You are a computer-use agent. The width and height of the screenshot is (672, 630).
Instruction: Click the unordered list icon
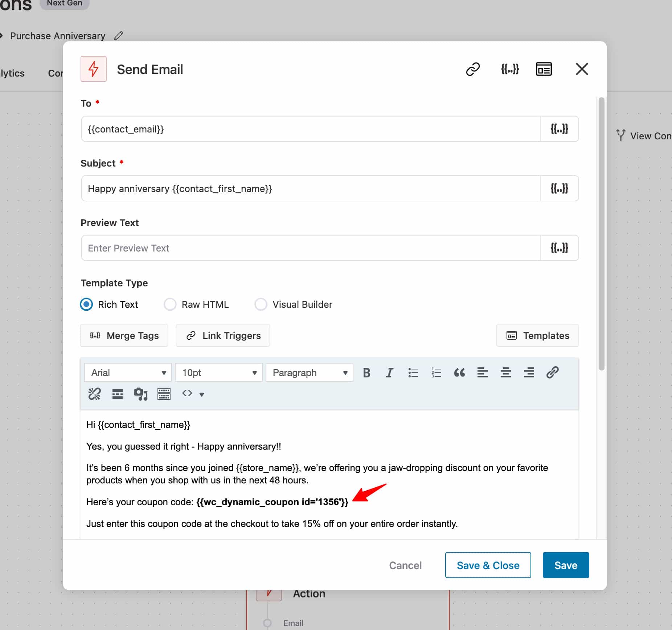[413, 372]
